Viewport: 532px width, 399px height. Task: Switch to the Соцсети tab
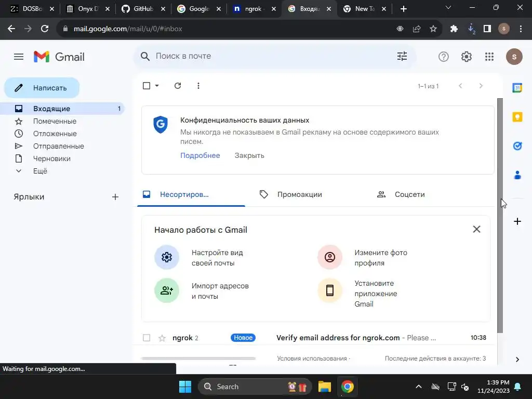tap(409, 194)
